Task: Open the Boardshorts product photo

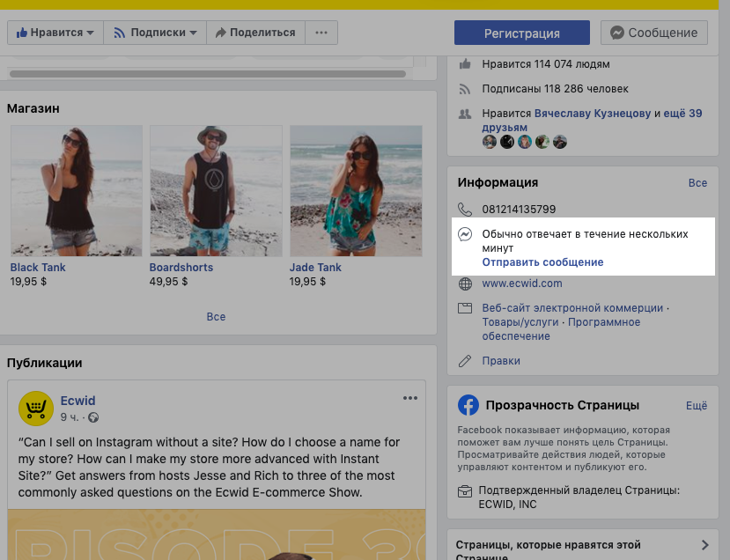Action: tap(216, 191)
